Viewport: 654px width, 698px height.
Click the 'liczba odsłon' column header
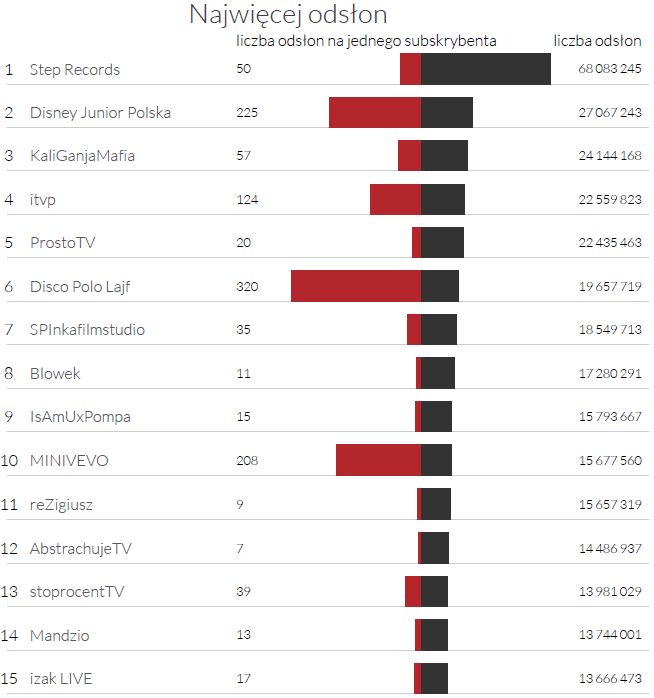coord(597,41)
